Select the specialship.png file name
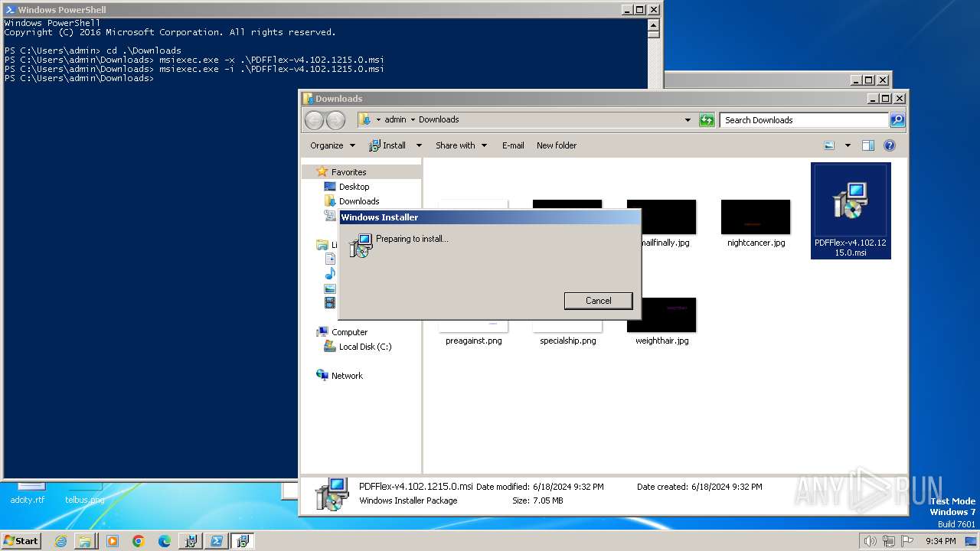This screenshot has height=551, width=980. pyautogui.click(x=567, y=341)
